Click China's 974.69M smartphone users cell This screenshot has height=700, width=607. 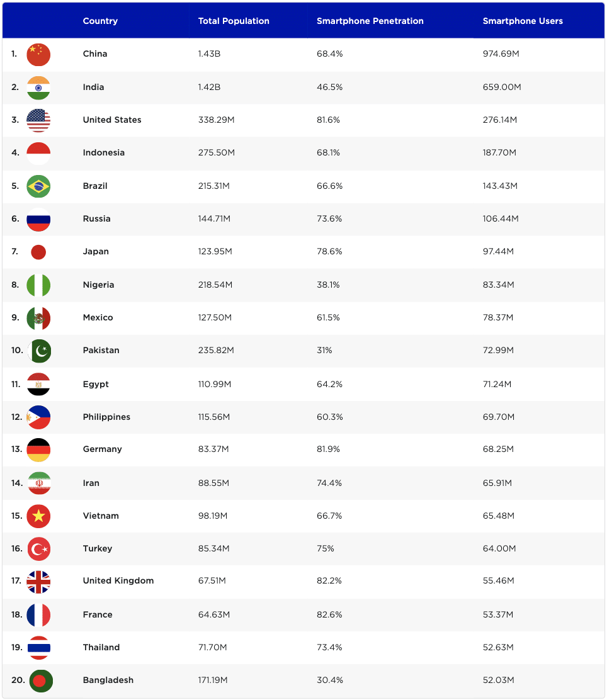[x=501, y=54]
